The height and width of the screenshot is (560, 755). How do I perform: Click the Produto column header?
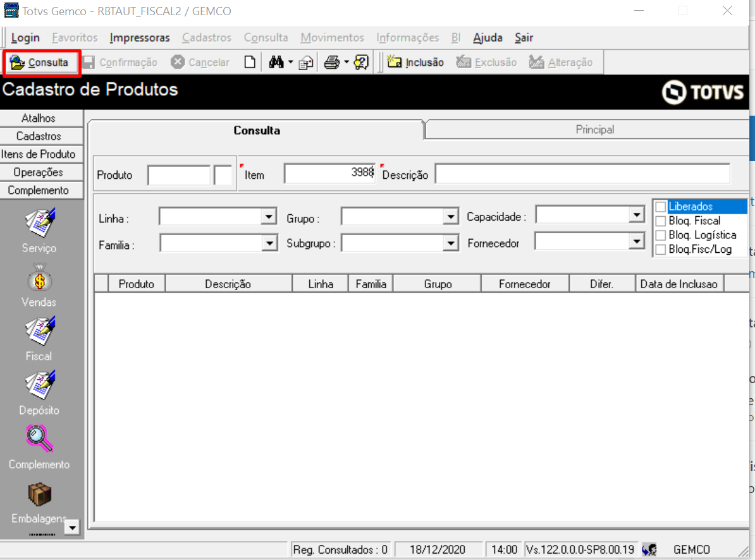(x=137, y=284)
